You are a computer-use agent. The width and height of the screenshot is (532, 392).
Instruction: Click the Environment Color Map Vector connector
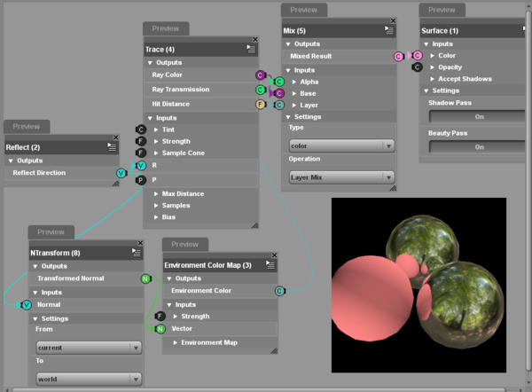click(x=160, y=329)
